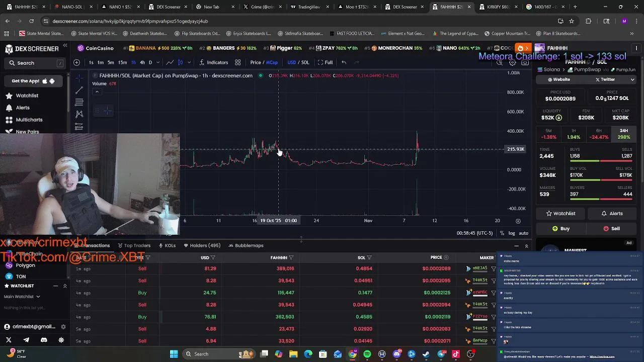644x362 pixels.
Task: Undo the last chart action
Action: (344, 62)
